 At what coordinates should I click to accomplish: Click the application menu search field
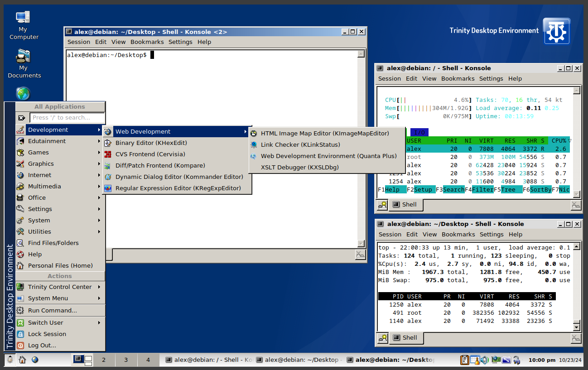(67, 118)
